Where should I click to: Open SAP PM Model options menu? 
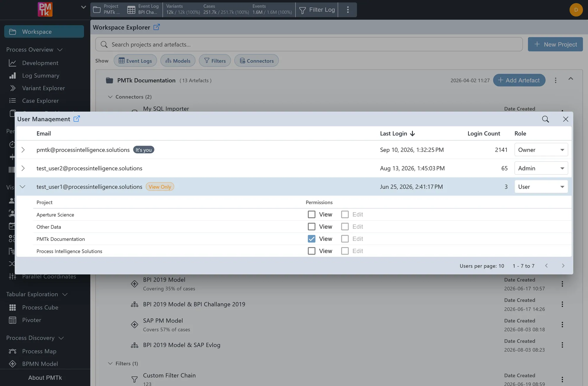[x=562, y=325]
